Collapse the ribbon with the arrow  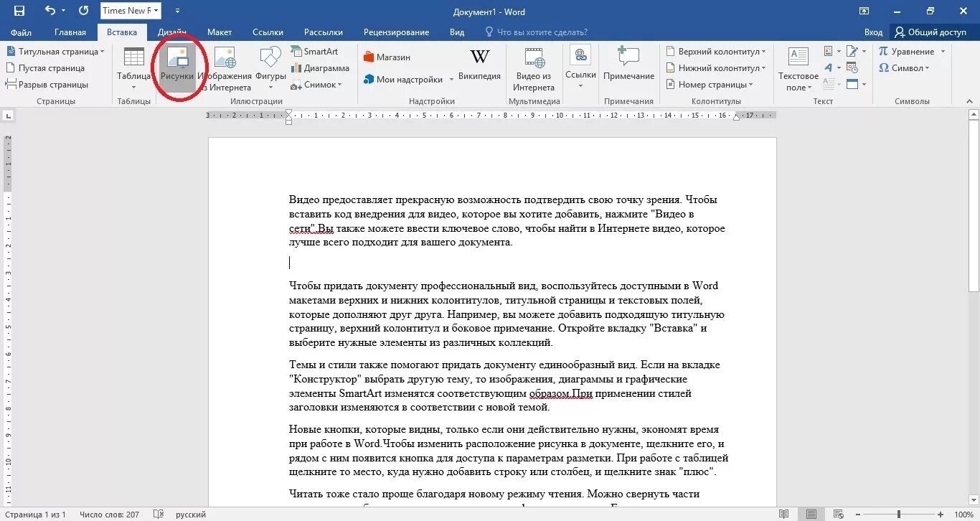969,102
